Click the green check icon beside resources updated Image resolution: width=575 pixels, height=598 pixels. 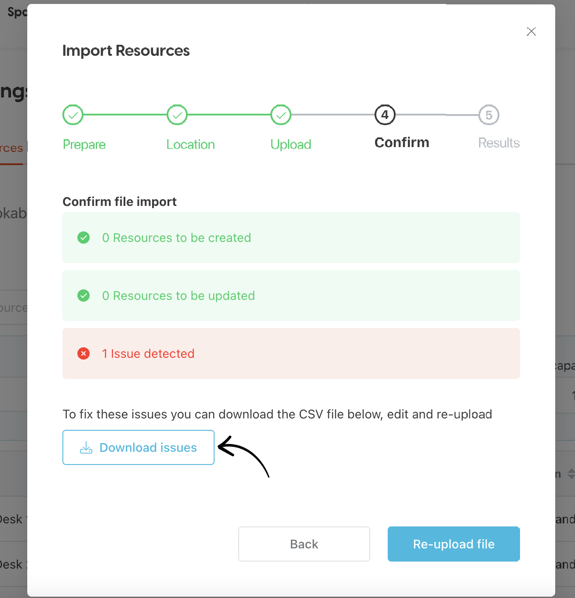point(84,296)
